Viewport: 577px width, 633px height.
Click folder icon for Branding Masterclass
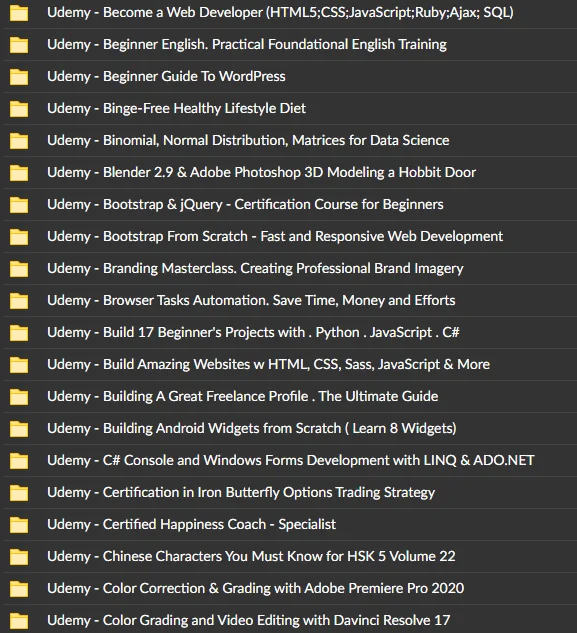tap(19, 269)
